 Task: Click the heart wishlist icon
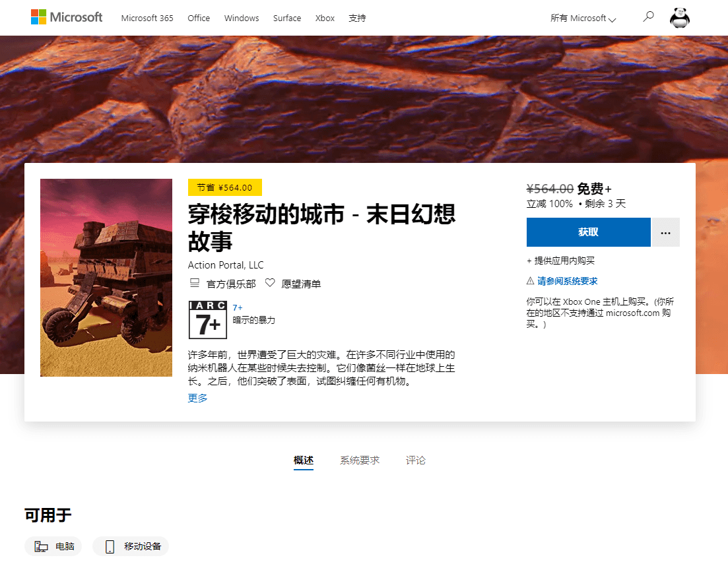pyautogui.click(x=270, y=284)
